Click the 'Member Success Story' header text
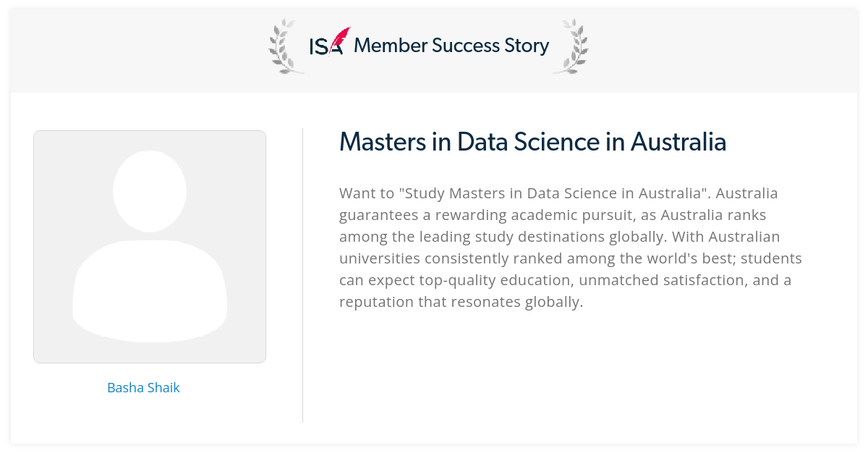868x456 pixels. coord(451,46)
